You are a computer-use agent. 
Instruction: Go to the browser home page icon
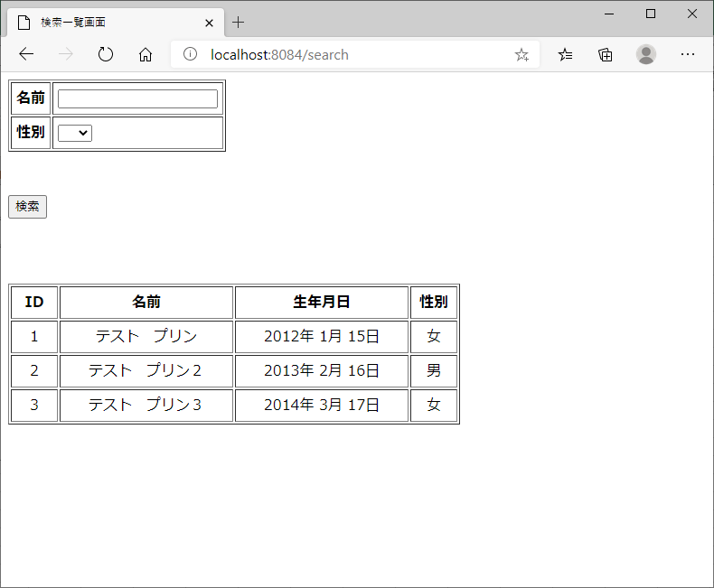[x=146, y=54]
